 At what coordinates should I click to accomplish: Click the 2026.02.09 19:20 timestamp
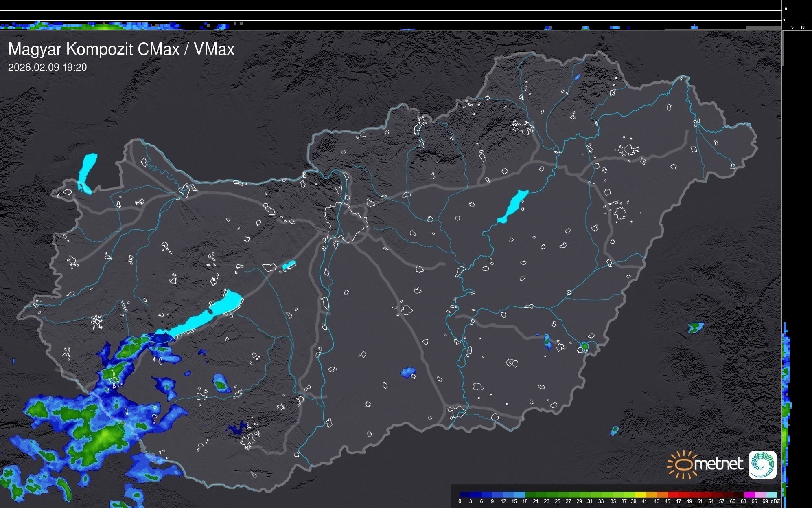coord(48,68)
